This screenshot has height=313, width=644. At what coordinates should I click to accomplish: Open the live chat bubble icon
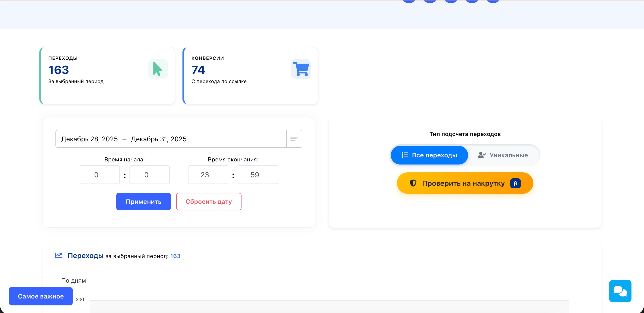pos(620,291)
